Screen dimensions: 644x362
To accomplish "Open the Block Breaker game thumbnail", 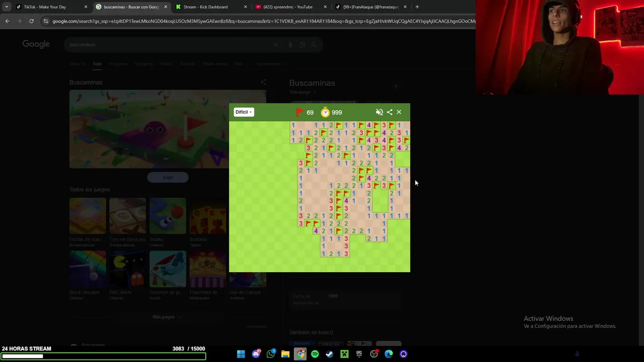I will pos(88,269).
